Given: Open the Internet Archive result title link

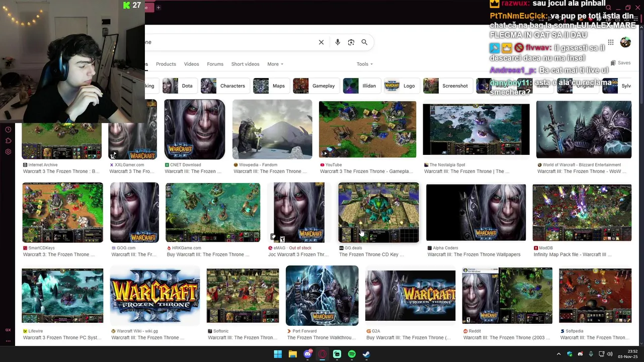Looking at the screenshot, I should [x=61, y=171].
